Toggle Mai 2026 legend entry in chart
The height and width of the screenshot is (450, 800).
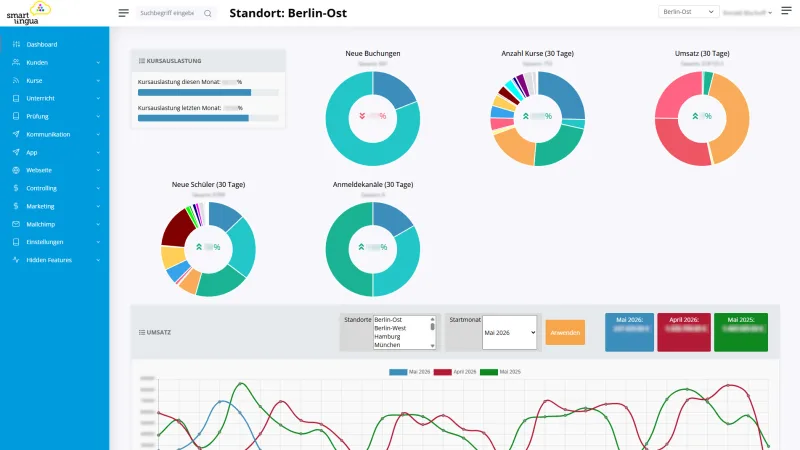410,372
